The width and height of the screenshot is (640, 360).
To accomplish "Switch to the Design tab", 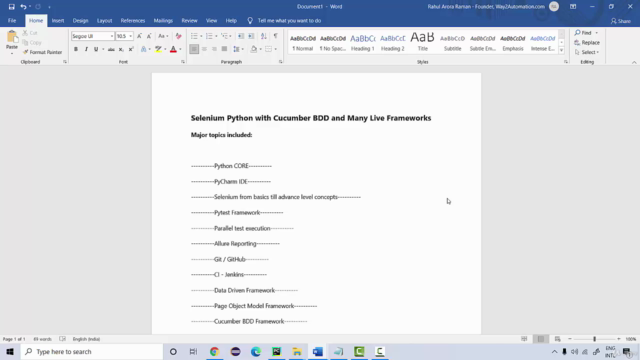I will pos(80,21).
